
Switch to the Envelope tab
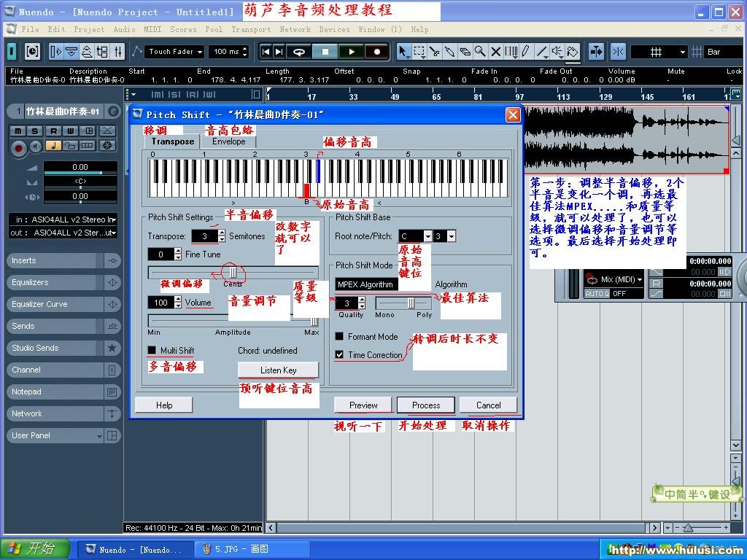pos(228,141)
